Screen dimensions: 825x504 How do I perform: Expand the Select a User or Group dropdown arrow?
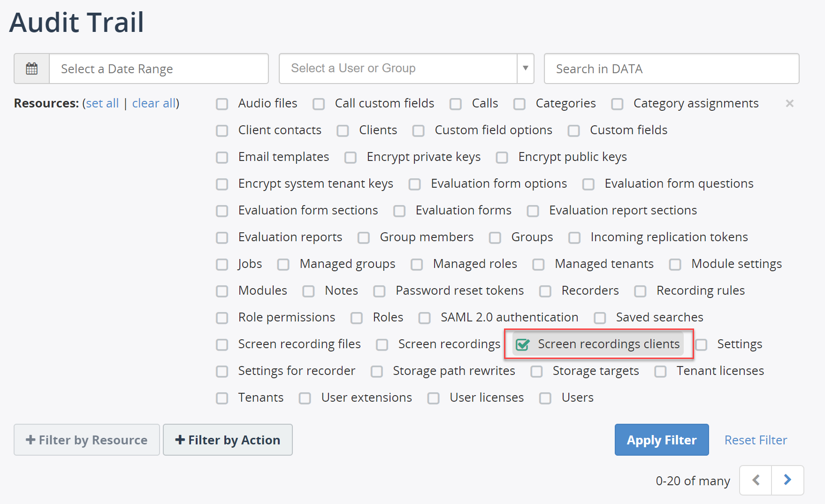coord(526,69)
